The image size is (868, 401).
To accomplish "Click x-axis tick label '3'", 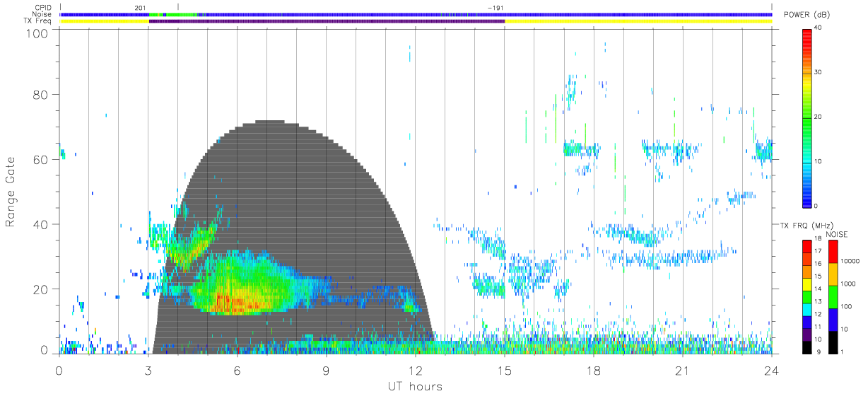I will coord(148,370).
